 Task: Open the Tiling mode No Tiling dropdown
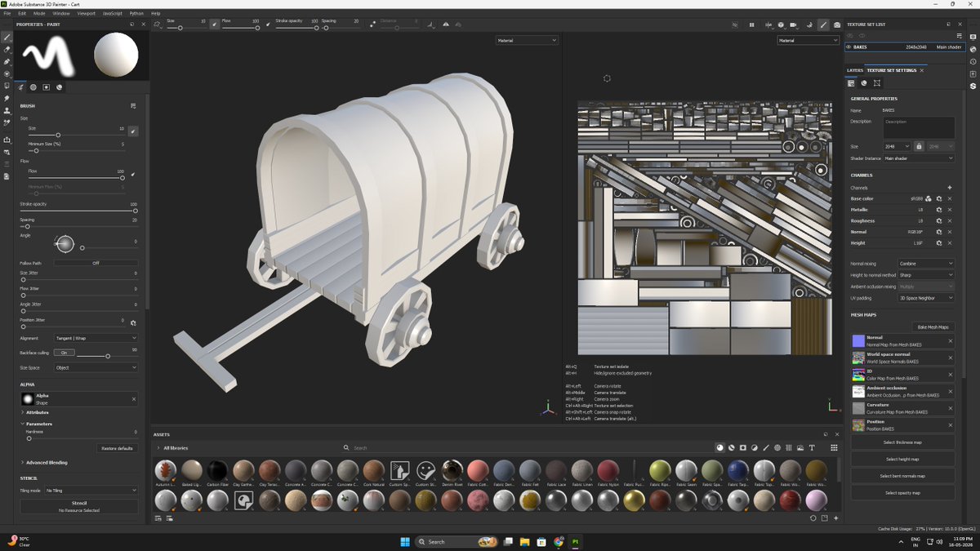click(91, 491)
